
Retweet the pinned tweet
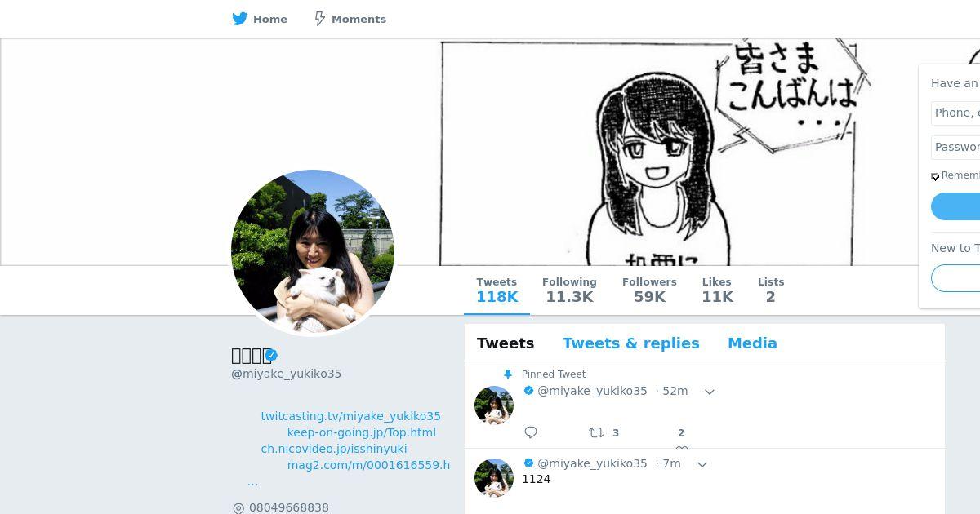(x=597, y=432)
